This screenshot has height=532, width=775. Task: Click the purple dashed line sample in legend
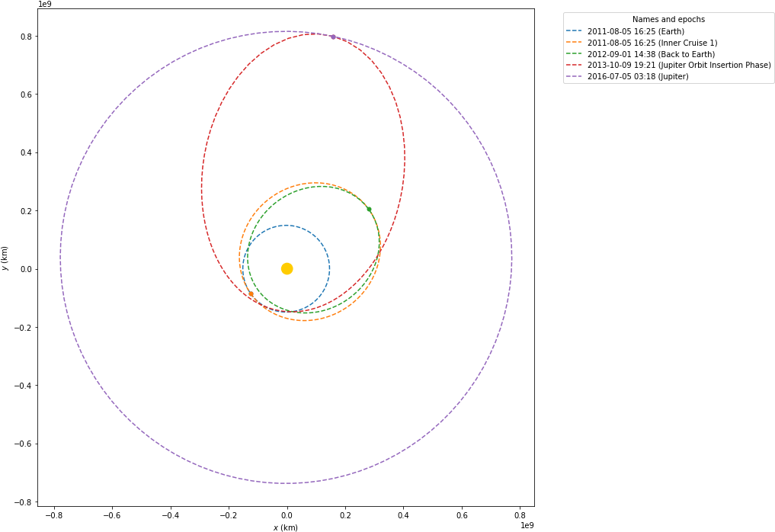(x=574, y=76)
